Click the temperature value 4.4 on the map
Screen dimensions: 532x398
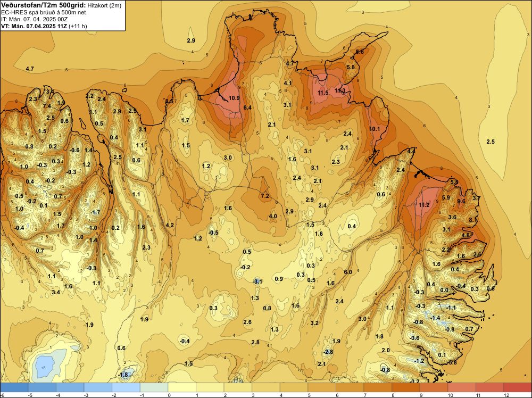tap(411, 151)
